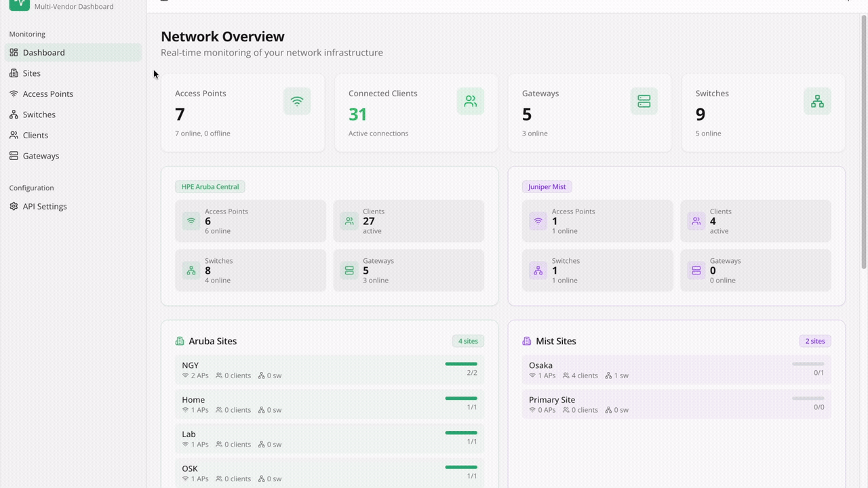868x488 pixels.
Task: Click the clients icon in the NGY row
Action: pyautogui.click(x=219, y=375)
